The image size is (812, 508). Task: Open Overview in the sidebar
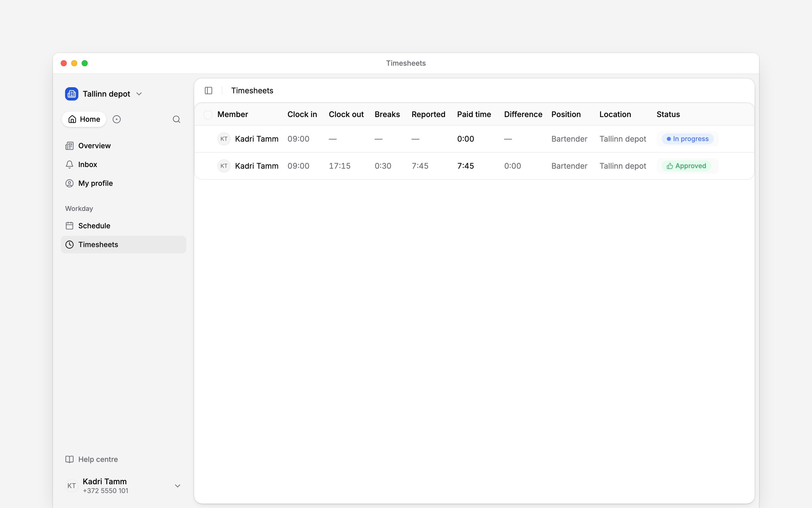(124, 146)
